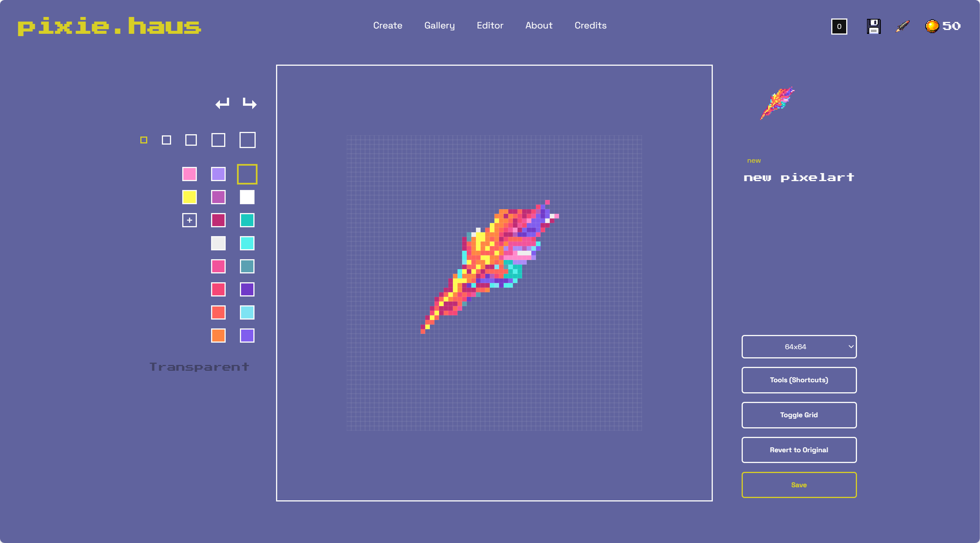Toggle Grid visibility on canvas
The width and height of the screenshot is (980, 543).
point(799,415)
